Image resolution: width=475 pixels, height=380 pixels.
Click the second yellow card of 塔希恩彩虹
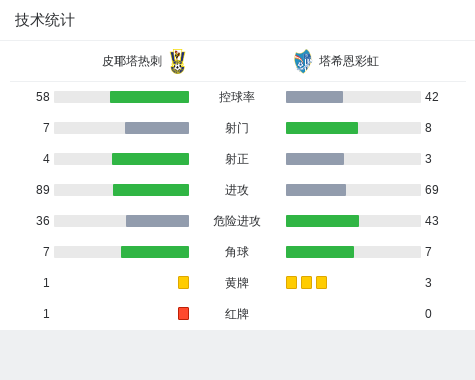coord(306,282)
